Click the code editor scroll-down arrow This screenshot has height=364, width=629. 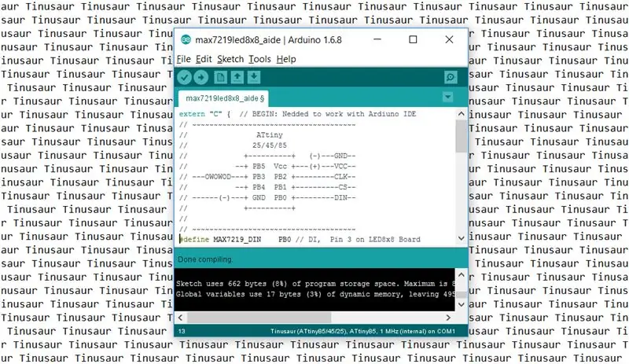[x=462, y=238]
